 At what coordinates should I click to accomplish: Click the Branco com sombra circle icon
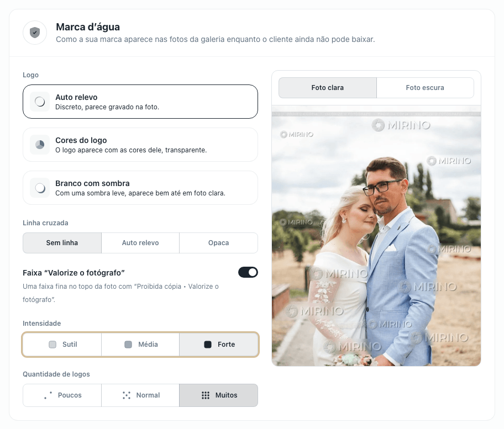point(40,188)
